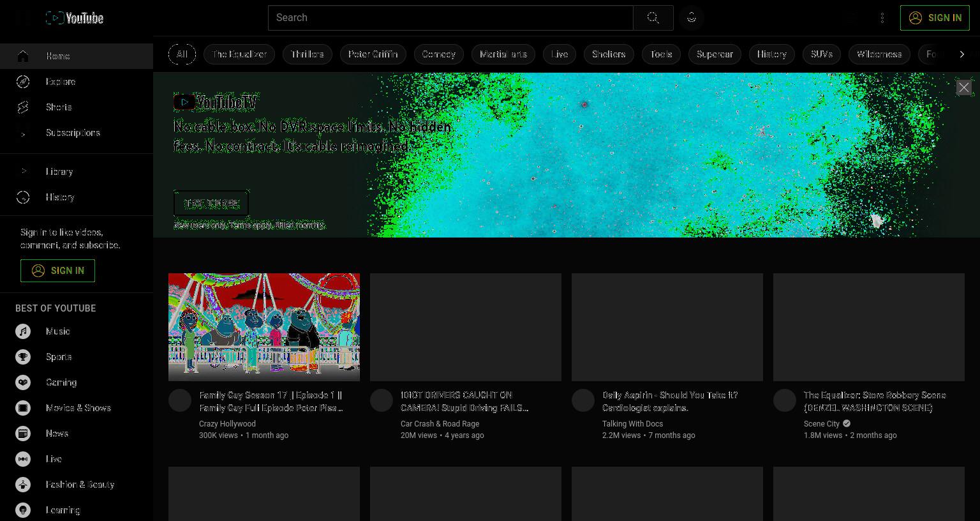Screen dimensions: 980x521
Task: Click the YouTube logo
Action: pos(75,18)
